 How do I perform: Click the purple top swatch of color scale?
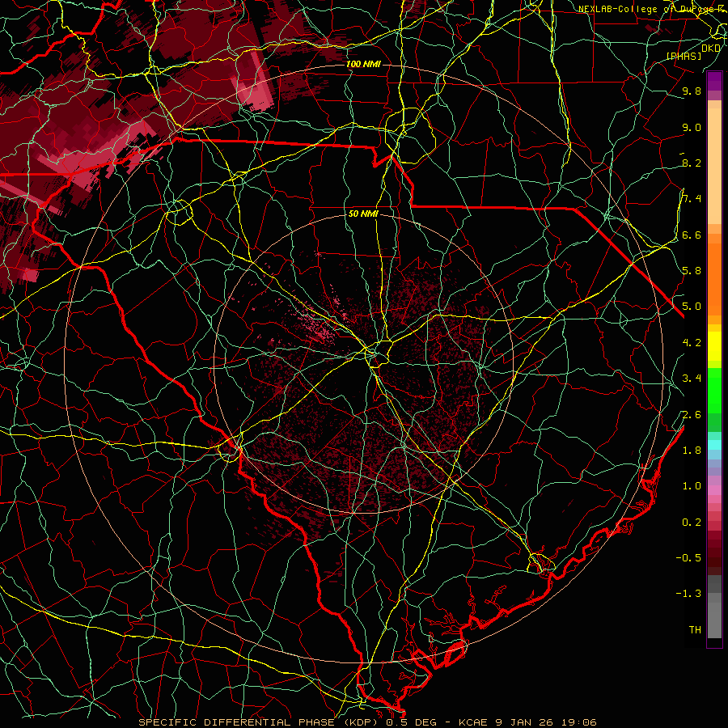[714, 81]
